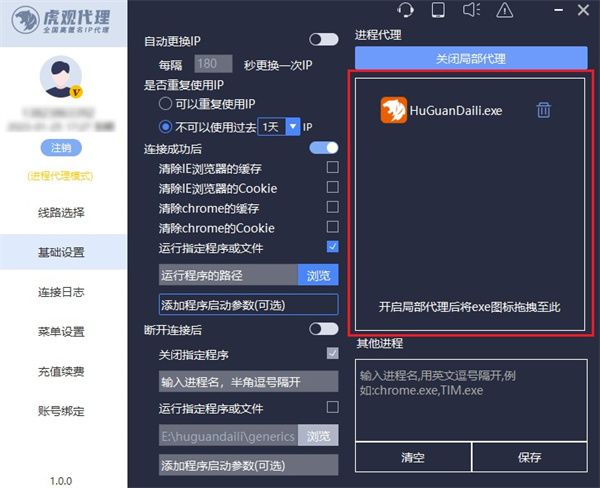Toggle the 自动更换IP switch
The width and height of the screenshot is (600, 488).
pos(324,39)
